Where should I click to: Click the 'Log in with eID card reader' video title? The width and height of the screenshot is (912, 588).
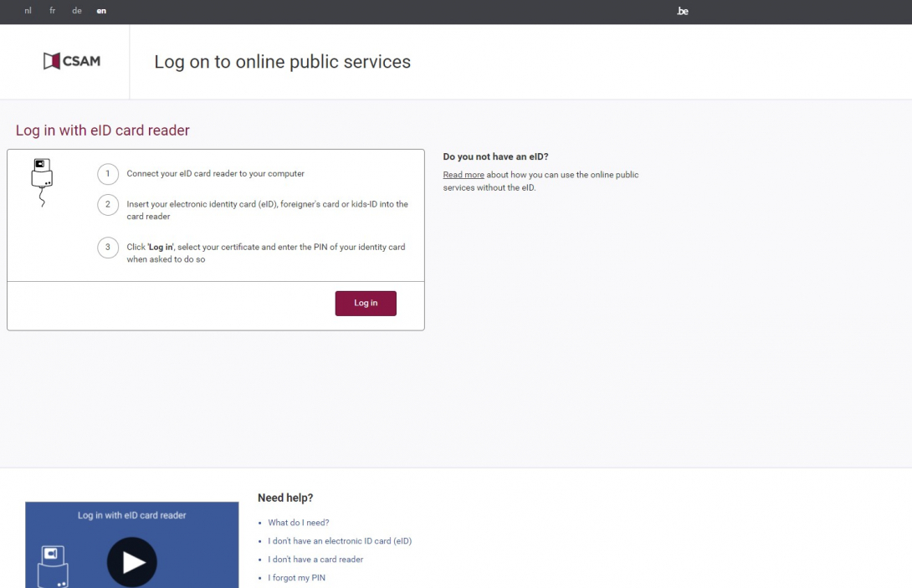tap(132, 515)
